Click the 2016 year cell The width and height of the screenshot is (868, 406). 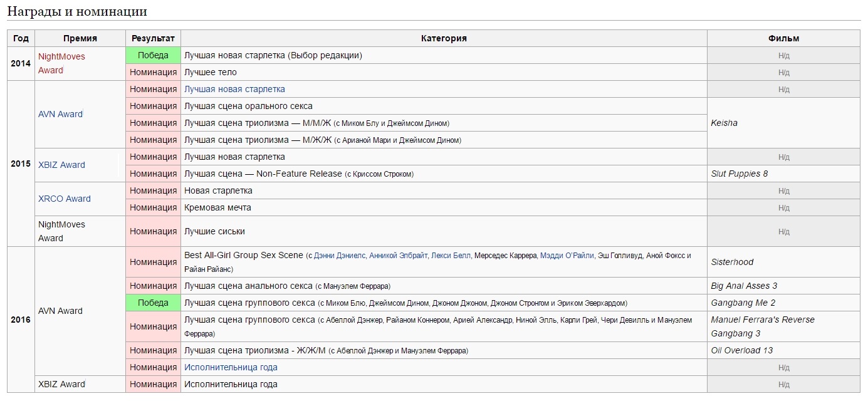tap(21, 320)
